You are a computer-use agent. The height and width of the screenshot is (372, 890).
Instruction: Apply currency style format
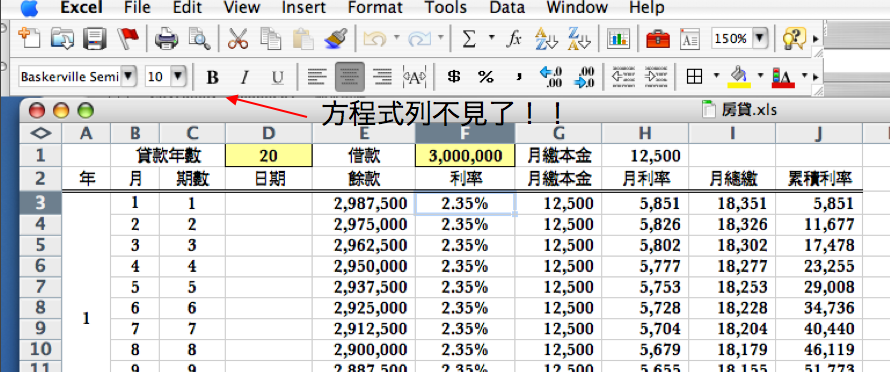[x=453, y=76]
